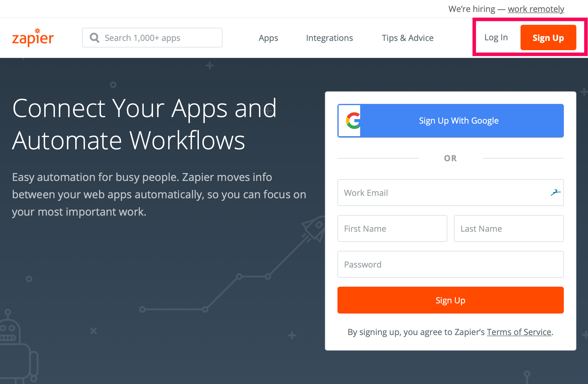
Task: Click the autofill icon in Work Email
Action: pyautogui.click(x=555, y=193)
